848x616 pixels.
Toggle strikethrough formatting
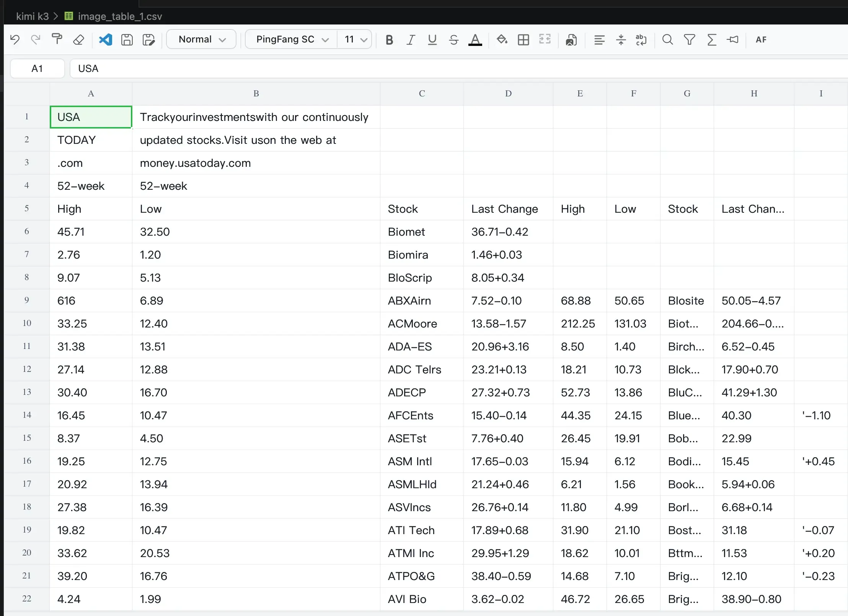[x=453, y=39]
